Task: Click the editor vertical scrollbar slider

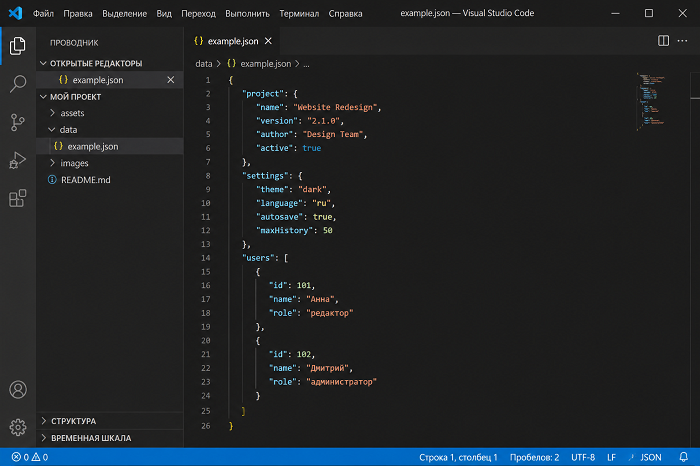Action: (695, 85)
